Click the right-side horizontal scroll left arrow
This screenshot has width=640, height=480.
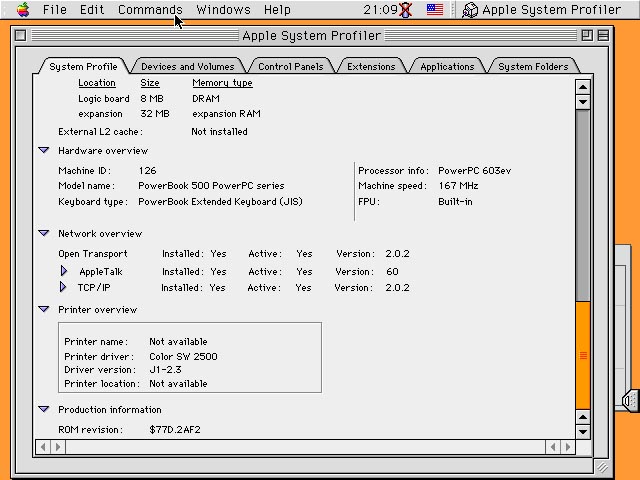(x=553, y=447)
